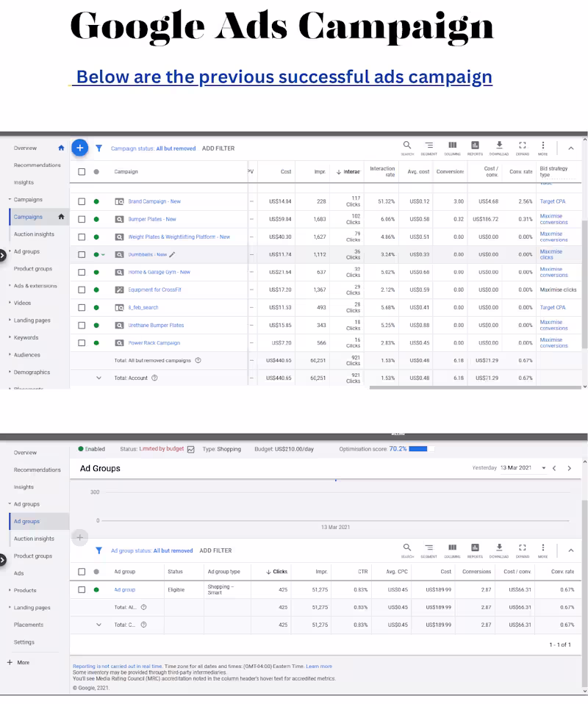Open Product groups in the upper sidebar
Screen dimensions: 588x704
click(x=33, y=268)
